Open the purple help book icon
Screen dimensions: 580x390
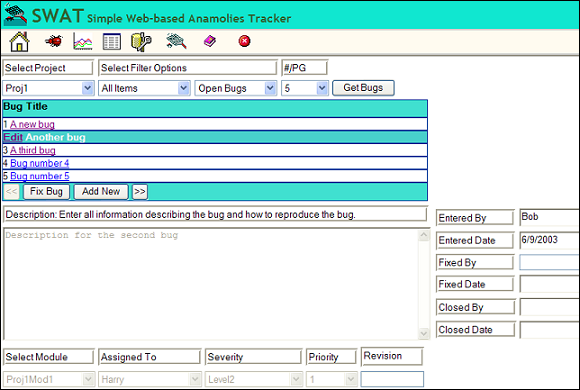click(x=210, y=41)
